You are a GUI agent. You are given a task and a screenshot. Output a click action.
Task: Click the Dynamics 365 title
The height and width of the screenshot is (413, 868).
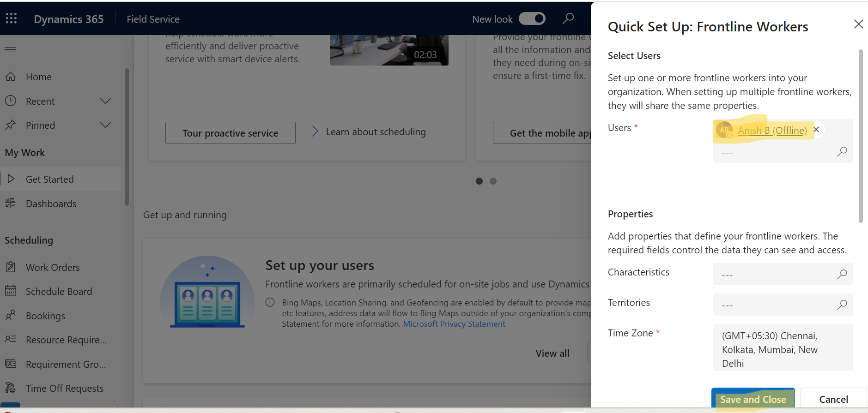tap(69, 19)
